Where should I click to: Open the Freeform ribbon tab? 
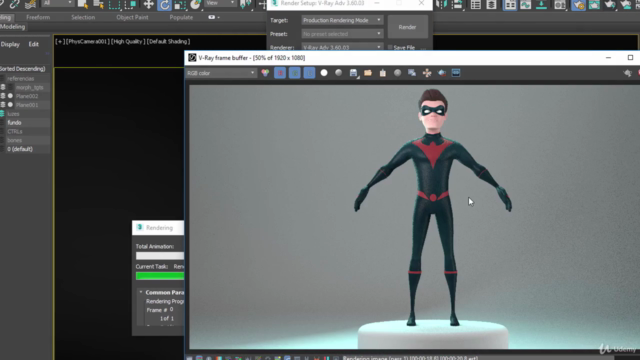38,18
